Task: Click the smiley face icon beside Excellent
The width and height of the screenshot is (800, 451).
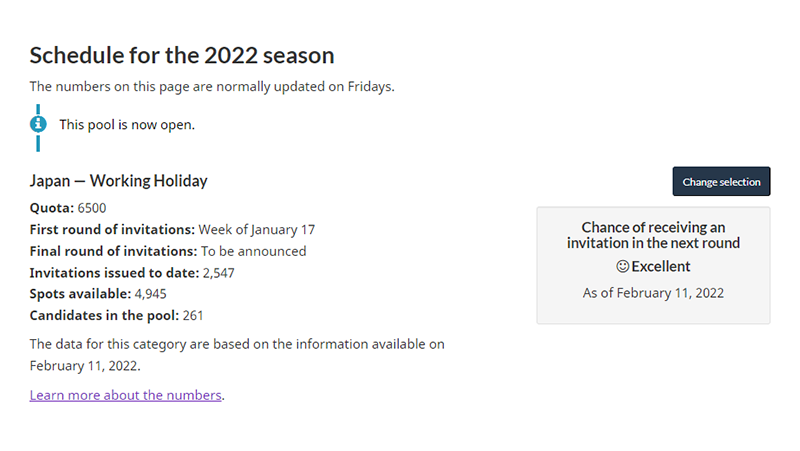Action: (622, 266)
